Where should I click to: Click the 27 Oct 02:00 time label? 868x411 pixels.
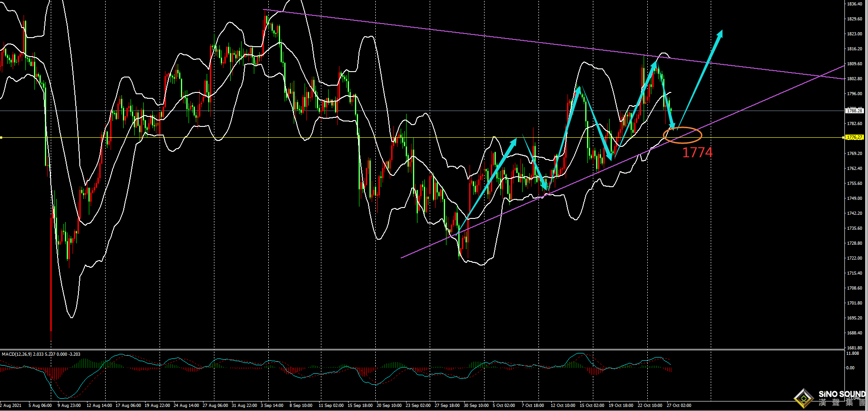coord(679,406)
